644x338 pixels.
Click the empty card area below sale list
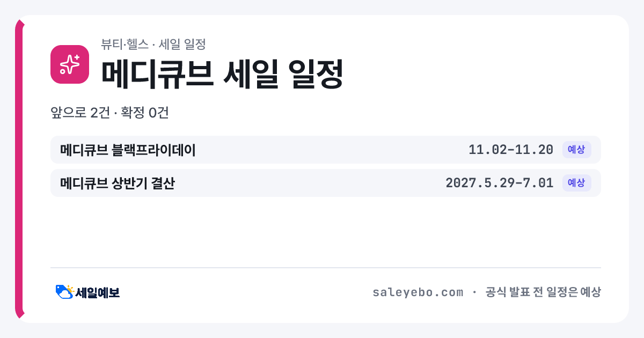[x=326, y=232]
